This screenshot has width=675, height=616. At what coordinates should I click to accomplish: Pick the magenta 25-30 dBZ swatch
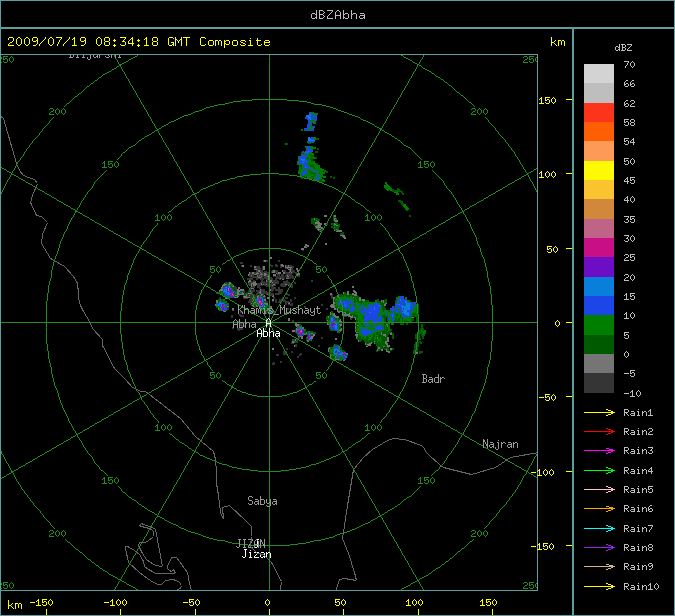pyautogui.click(x=599, y=248)
